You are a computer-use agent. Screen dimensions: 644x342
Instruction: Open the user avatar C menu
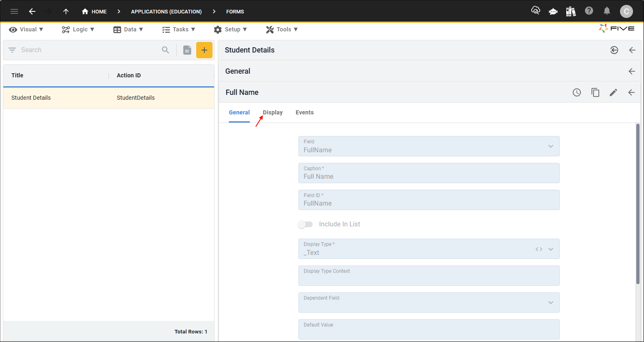pyautogui.click(x=626, y=11)
